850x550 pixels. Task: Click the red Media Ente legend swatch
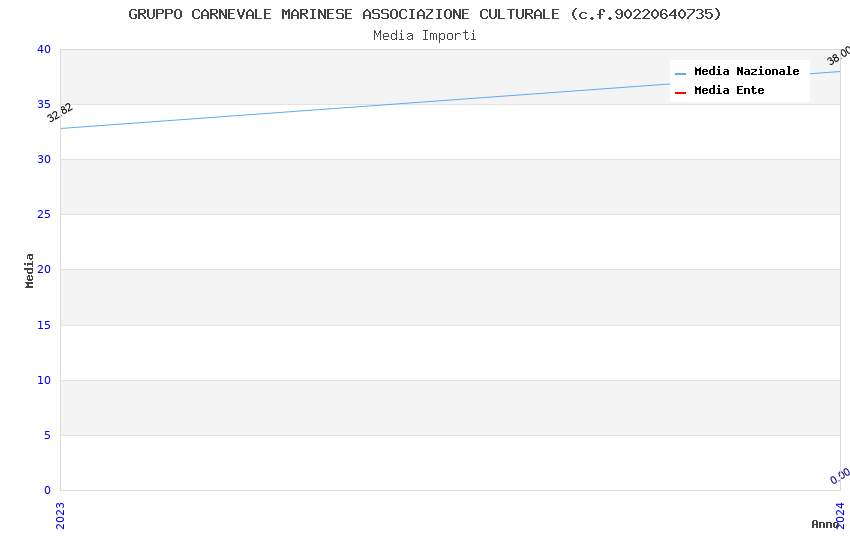(680, 93)
